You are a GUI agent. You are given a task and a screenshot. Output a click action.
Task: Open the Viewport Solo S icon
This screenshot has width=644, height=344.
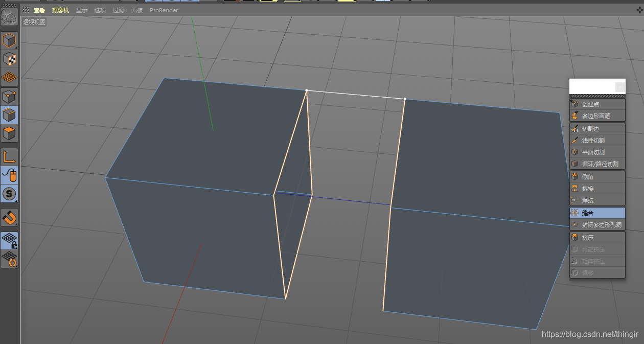click(x=9, y=194)
